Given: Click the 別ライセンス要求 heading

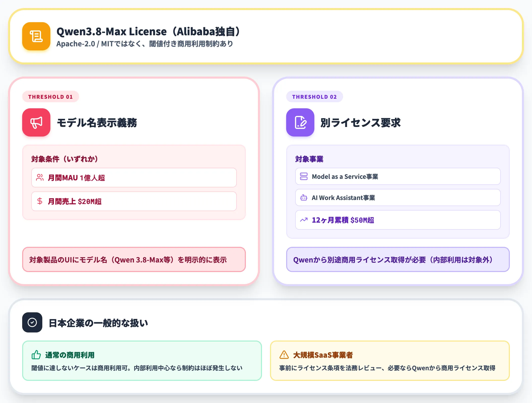Looking at the screenshot, I should point(360,123).
